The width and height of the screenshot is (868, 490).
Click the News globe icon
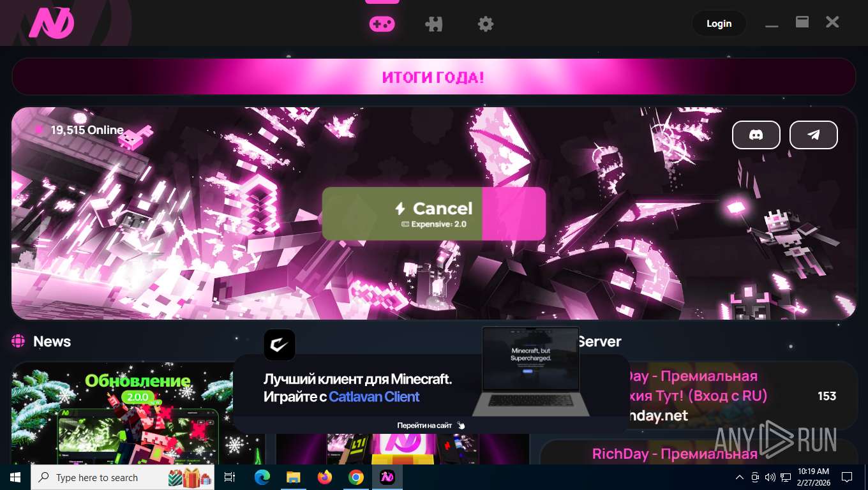[18, 341]
